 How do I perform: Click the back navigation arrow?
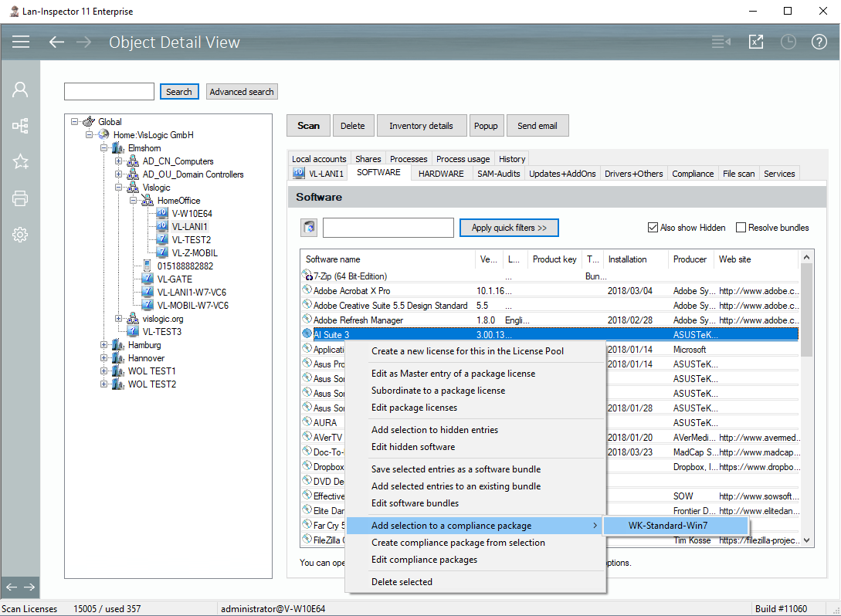pyautogui.click(x=56, y=42)
